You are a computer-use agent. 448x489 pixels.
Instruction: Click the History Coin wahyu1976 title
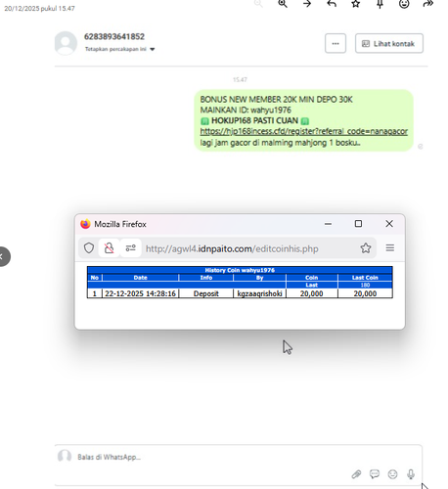click(x=240, y=270)
